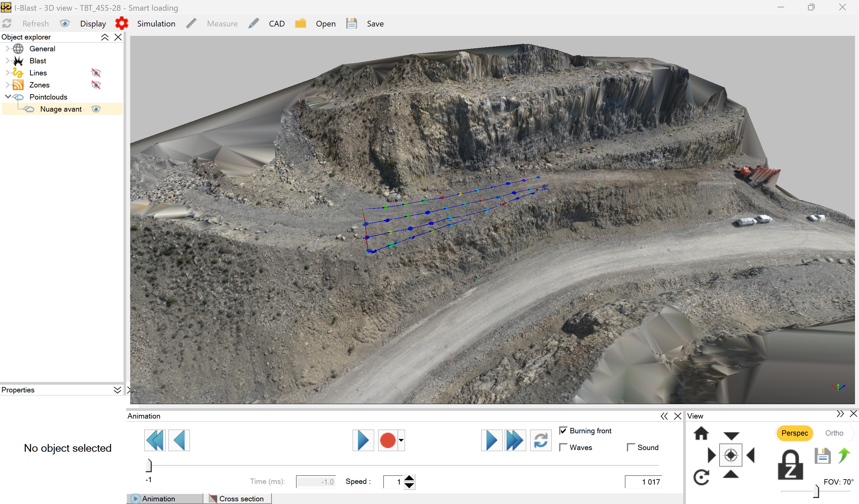This screenshot has width=859, height=504.
Task: Select the Measure ruler tool icon
Action: (x=191, y=23)
